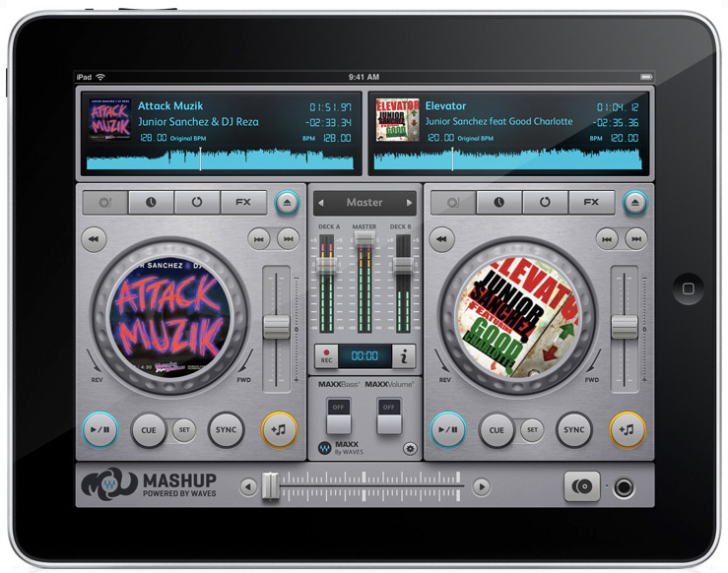728x573 pixels.
Task: Click the 00:00 recording timer display
Action: (x=364, y=356)
